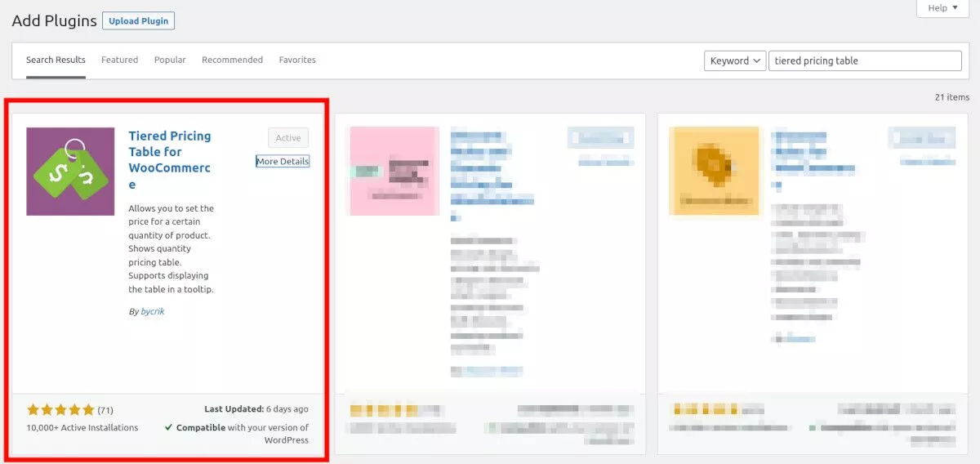The width and height of the screenshot is (980, 464).
Task: Open More Details for Tiered Pricing Table
Action: pyautogui.click(x=283, y=162)
